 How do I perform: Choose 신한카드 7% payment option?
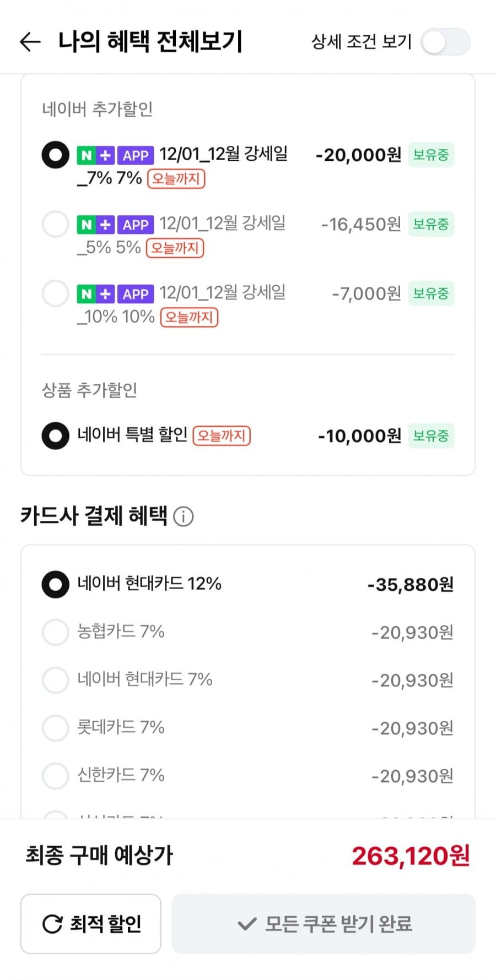[x=56, y=776]
